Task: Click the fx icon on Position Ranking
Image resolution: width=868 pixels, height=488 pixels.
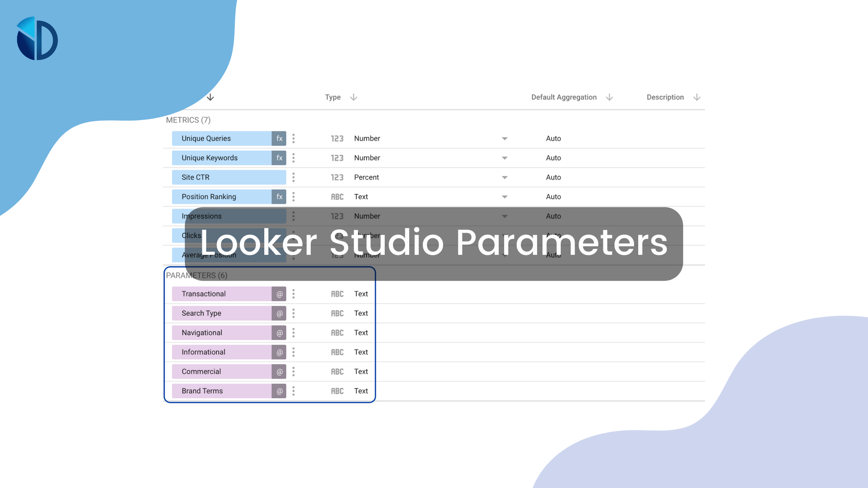Action: (x=279, y=196)
